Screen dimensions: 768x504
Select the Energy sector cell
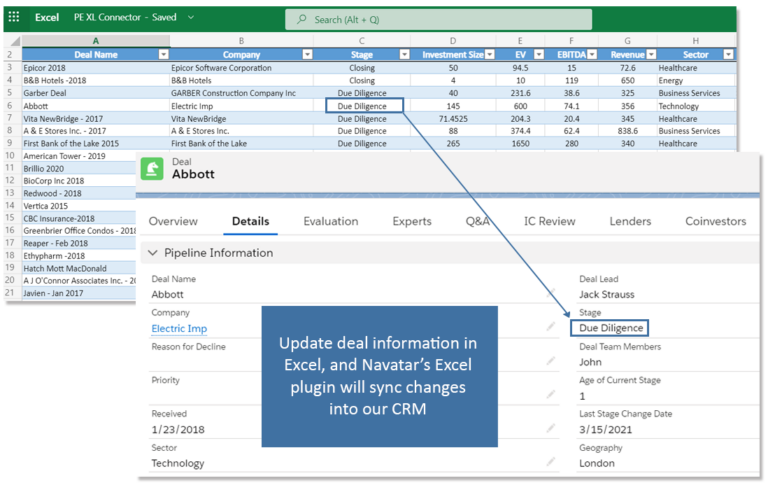coord(696,80)
